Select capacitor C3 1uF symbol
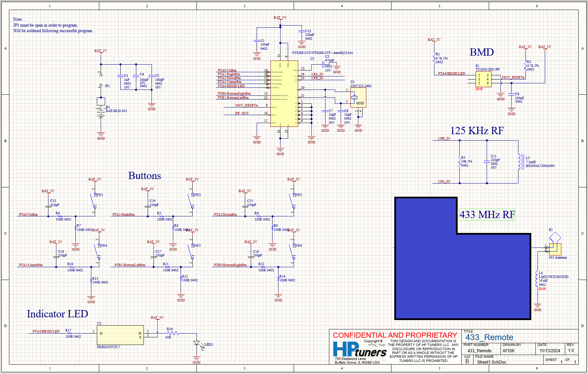Viewport: 588px width, 374px height. 120,76
